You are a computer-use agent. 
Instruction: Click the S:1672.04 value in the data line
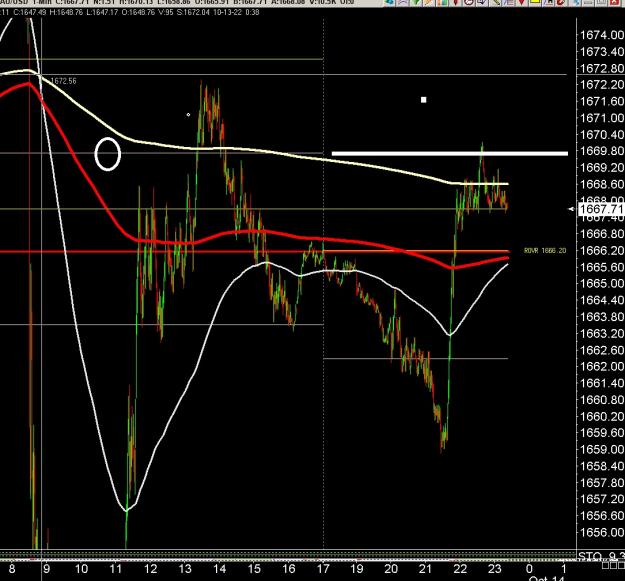[x=193, y=12]
